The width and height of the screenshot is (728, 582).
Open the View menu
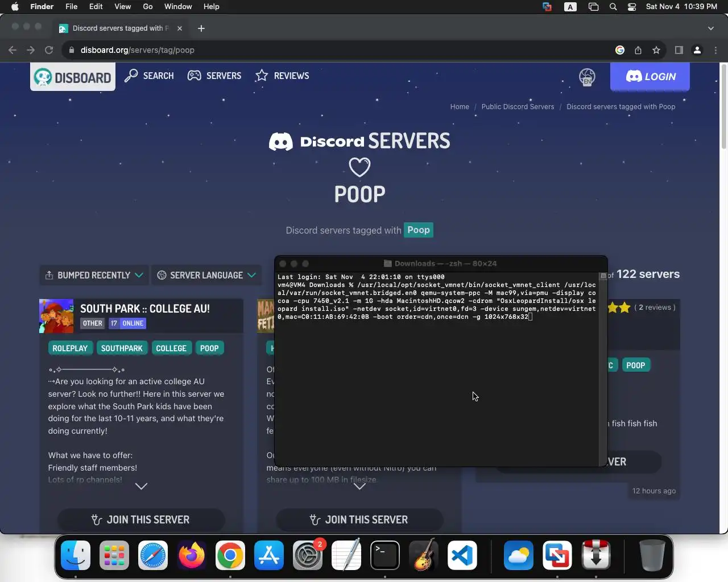point(122,7)
